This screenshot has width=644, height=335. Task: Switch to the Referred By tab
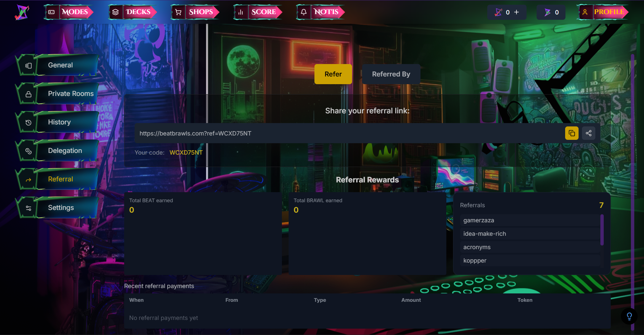click(x=391, y=74)
